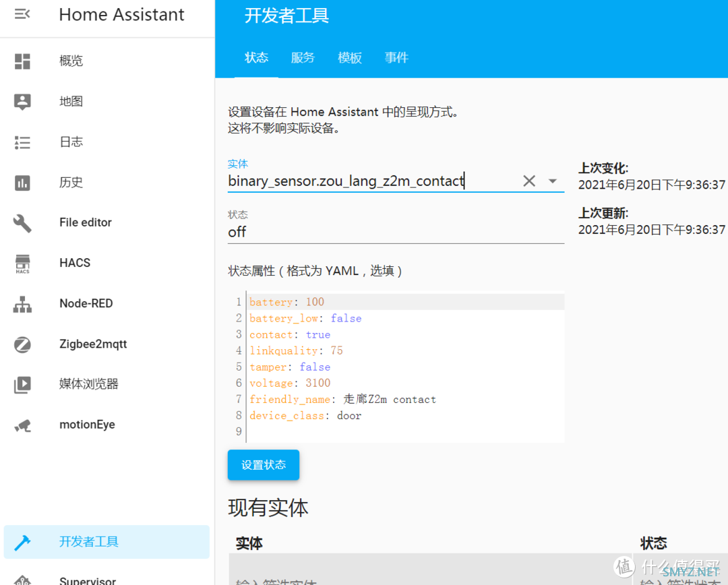Click the Home Assistant title

tap(121, 15)
